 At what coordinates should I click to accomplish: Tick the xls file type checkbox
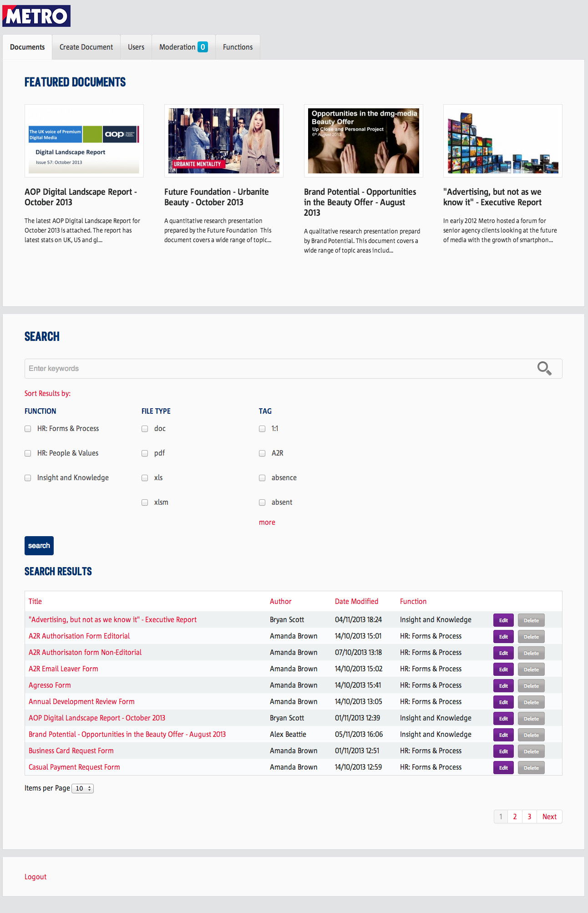(145, 478)
